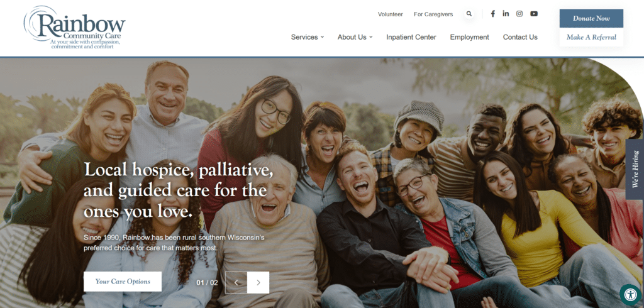Open the Instagram icon link

(x=519, y=14)
